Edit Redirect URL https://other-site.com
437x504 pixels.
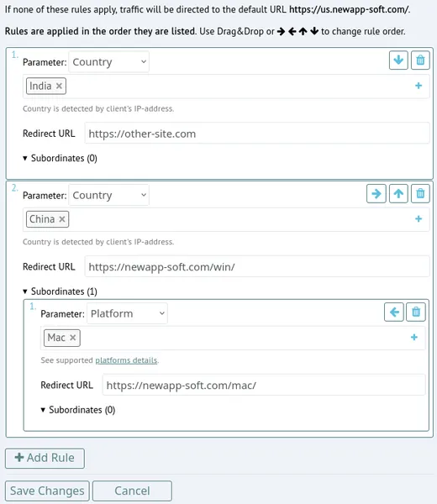pyautogui.click(x=257, y=134)
